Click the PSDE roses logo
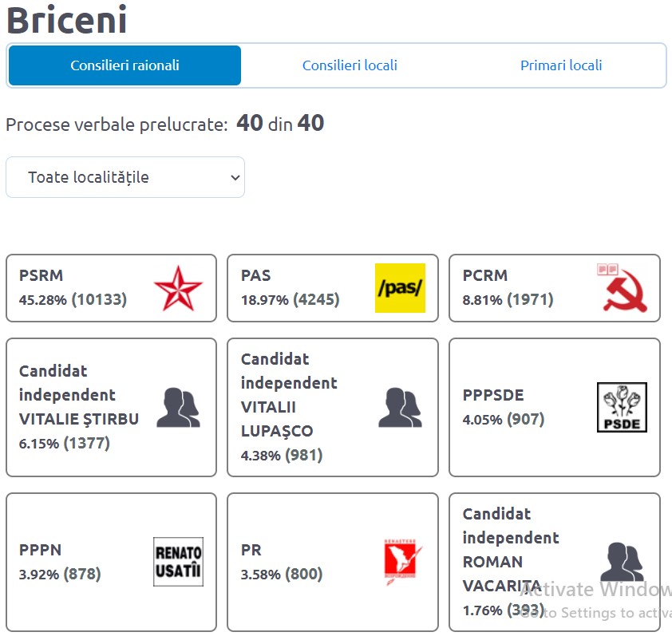The image size is (672, 640). click(622, 408)
